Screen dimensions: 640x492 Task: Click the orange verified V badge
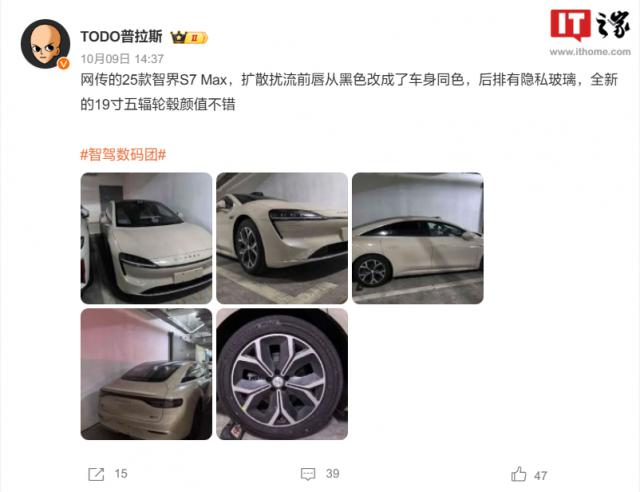click(x=63, y=63)
